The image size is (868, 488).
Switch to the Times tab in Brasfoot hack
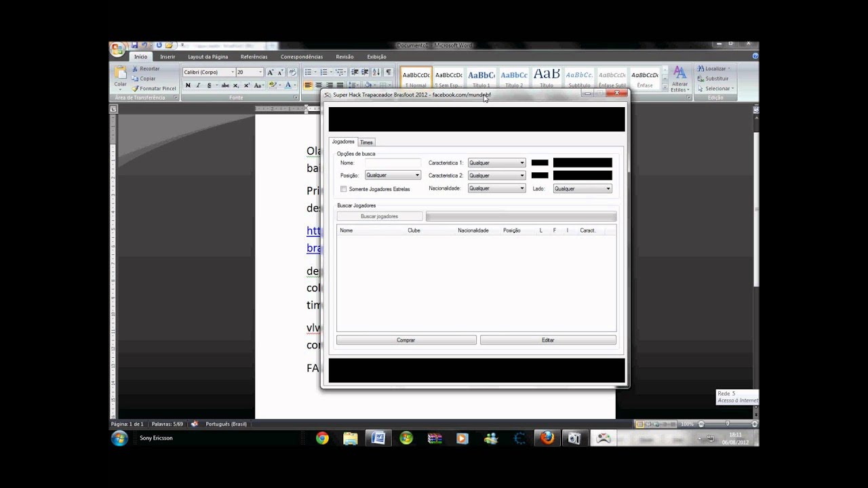tap(366, 142)
